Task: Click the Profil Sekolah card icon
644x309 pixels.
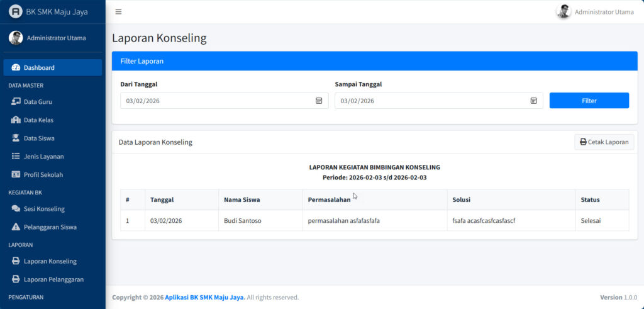Action: 16,174
